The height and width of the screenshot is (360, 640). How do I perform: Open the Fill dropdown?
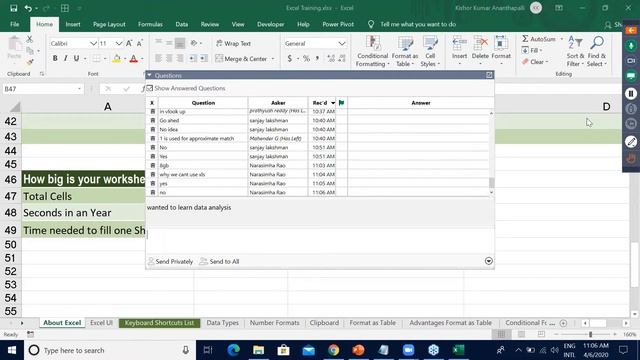(x=532, y=51)
